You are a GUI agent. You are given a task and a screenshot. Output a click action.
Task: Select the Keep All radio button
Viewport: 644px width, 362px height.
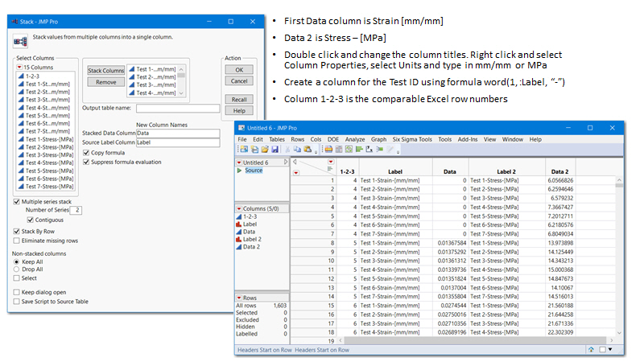16,262
